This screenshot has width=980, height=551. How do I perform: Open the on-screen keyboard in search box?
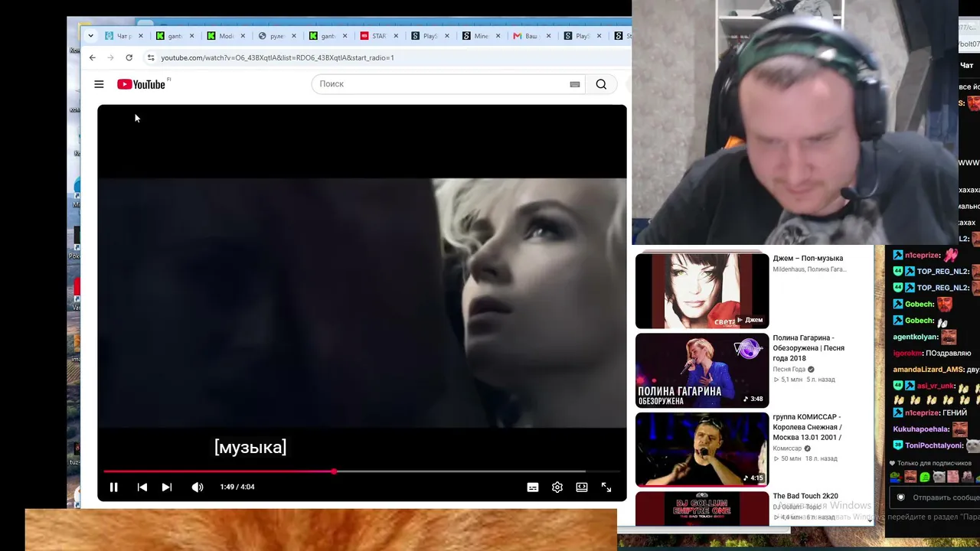point(575,84)
